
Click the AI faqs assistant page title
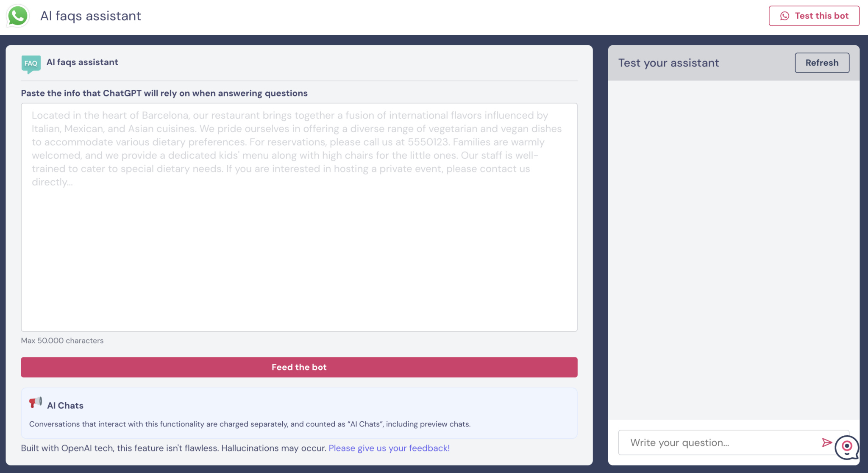[x=90, y=16]
